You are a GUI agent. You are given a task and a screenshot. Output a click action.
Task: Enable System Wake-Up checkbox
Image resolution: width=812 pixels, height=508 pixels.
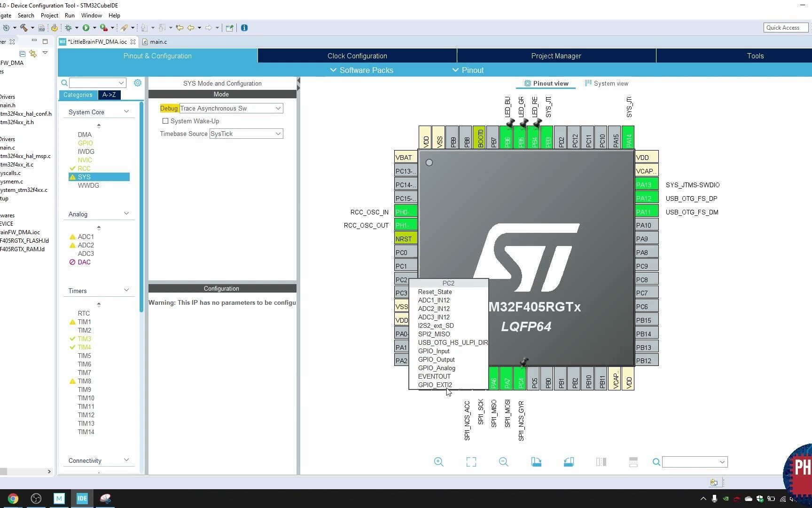click(x=165, y=121)
